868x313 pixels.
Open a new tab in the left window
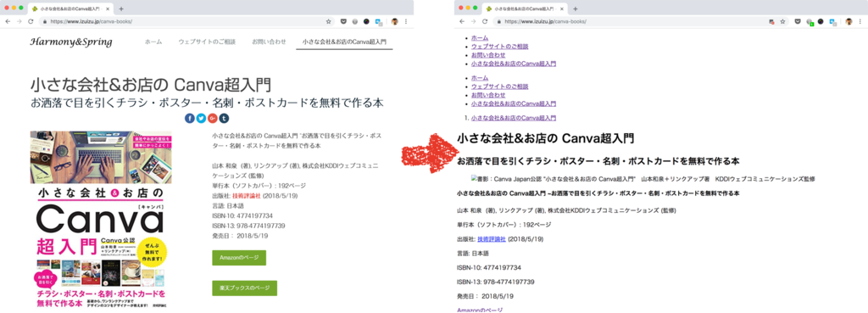(x=121, y=8)
